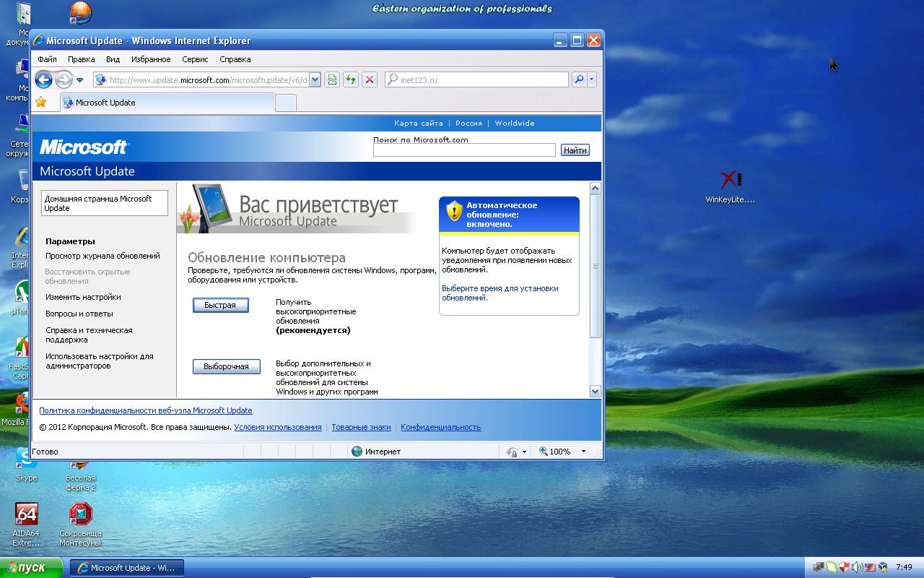The width and height of the screenshot is (924, 578).
Task: Click Microsoft Update taskbar button
Action: (127, 568)
